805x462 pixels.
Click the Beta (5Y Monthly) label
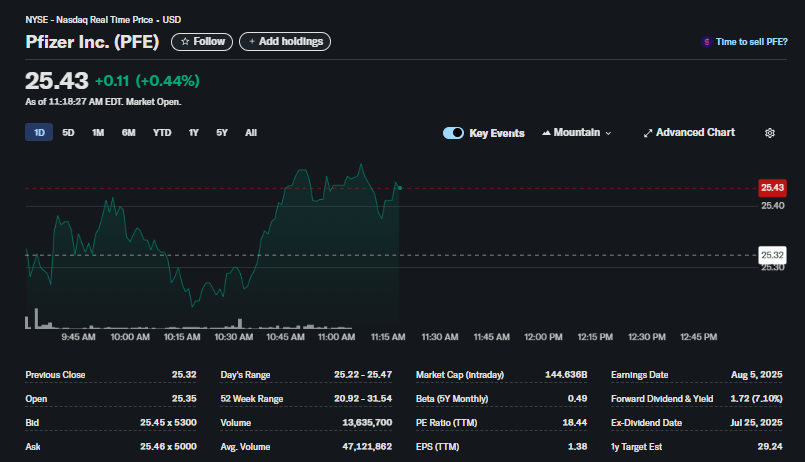452,399
